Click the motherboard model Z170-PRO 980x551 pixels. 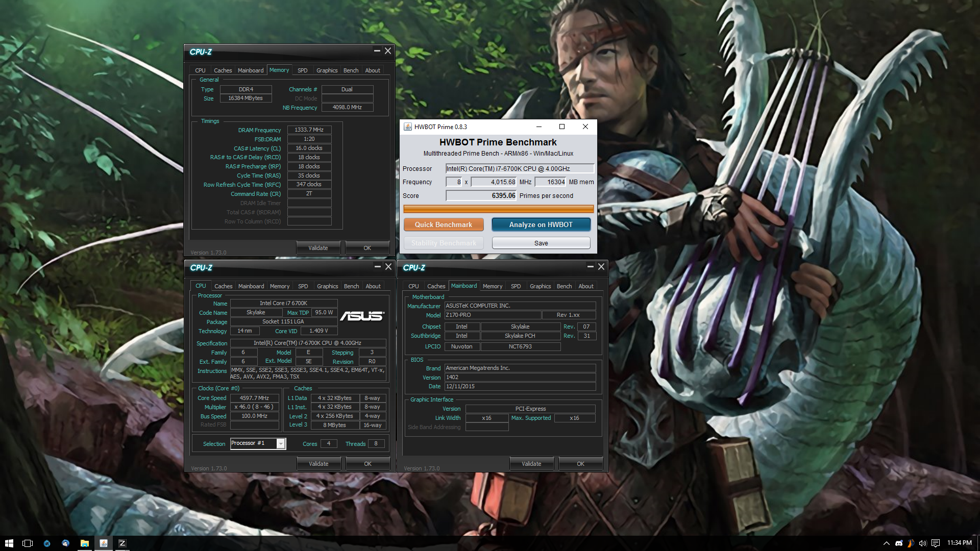493,315
